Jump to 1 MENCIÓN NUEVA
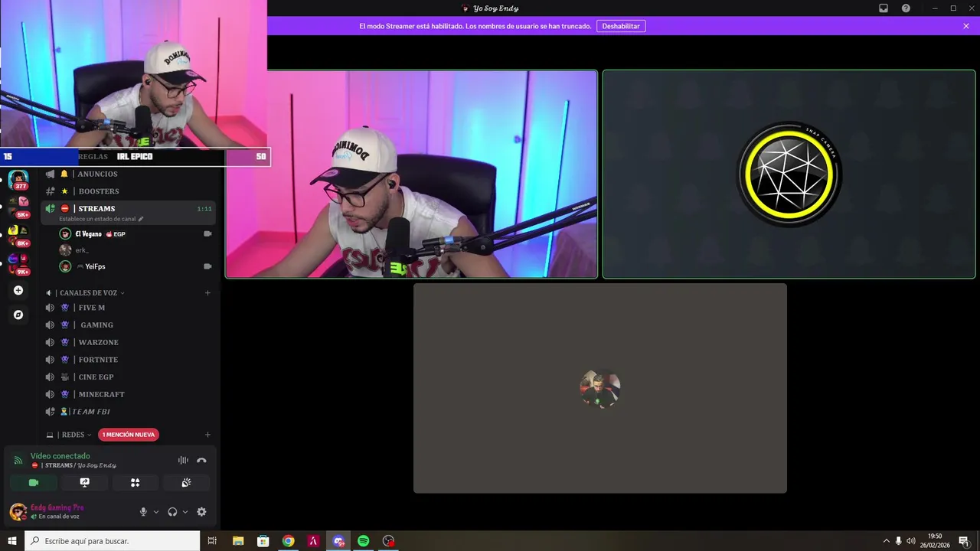This screenshot has height=551, width=980. tap(129, 435)
